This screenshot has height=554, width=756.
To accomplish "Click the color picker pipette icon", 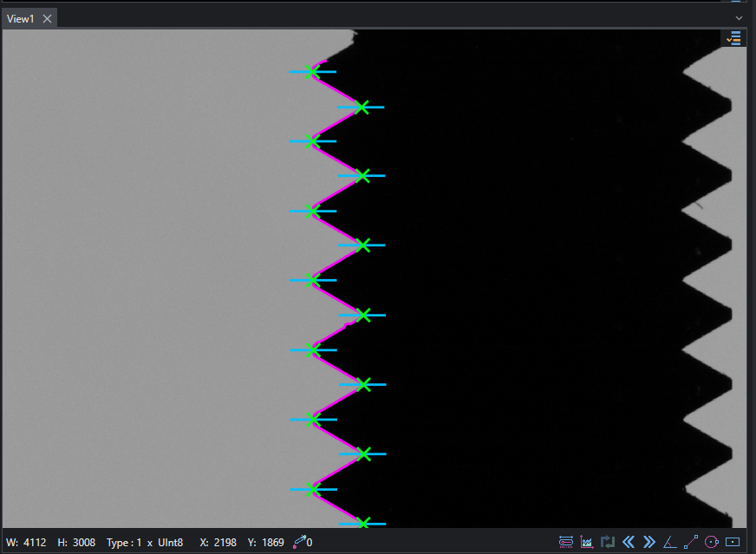I will coord(299,542).
